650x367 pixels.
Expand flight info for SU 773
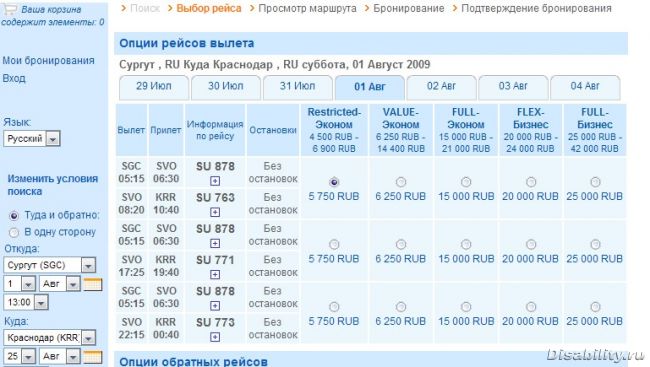click(x=215, y=337)
